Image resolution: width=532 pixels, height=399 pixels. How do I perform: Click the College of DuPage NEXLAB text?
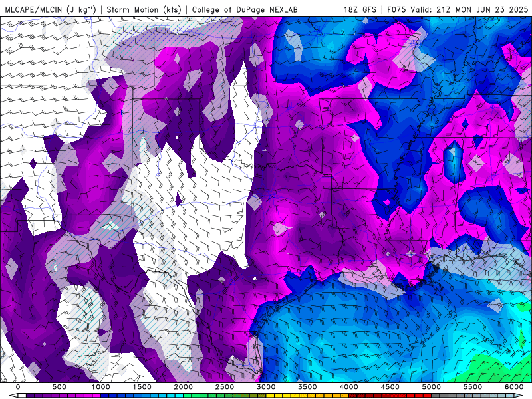pyautogui.click(x=245, y=9)
